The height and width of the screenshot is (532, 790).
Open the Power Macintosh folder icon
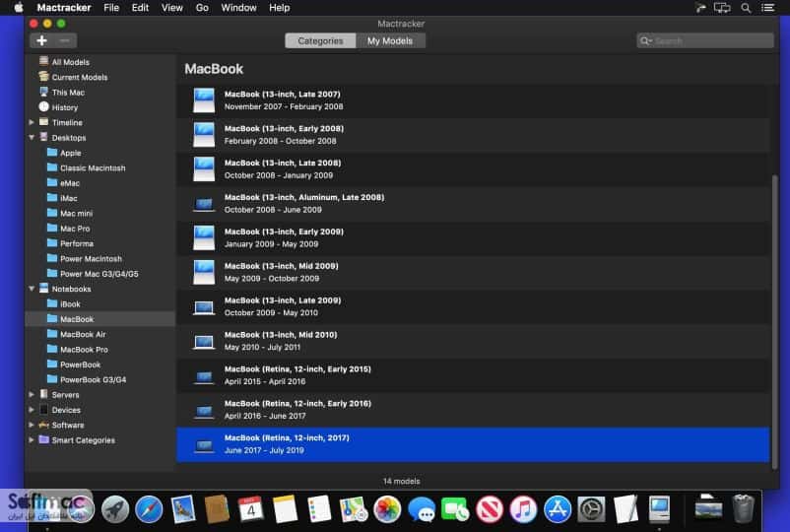click(52, 258)
